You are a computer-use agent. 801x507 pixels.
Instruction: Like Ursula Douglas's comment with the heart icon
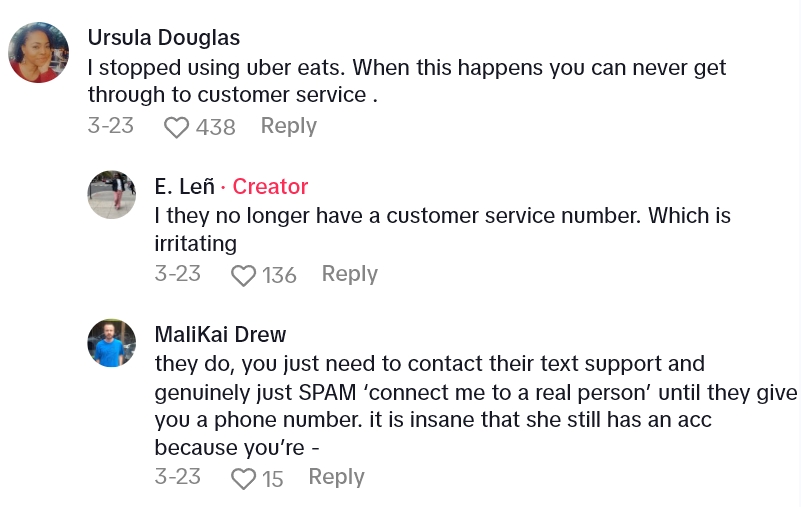177,127
